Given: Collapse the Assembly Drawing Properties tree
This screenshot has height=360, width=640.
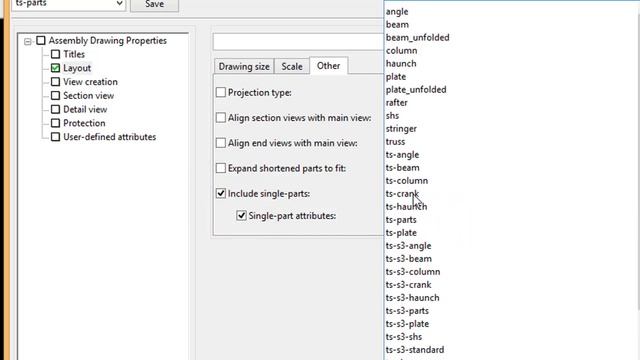Looking at the screenshot, I should click(x=28, y=41).
